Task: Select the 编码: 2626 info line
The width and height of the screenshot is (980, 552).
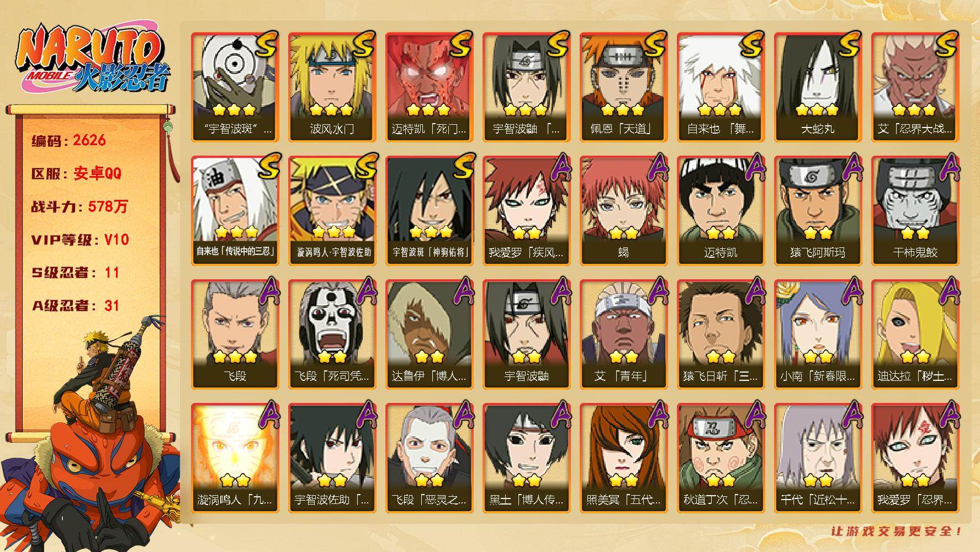Action: click(68, 140)
